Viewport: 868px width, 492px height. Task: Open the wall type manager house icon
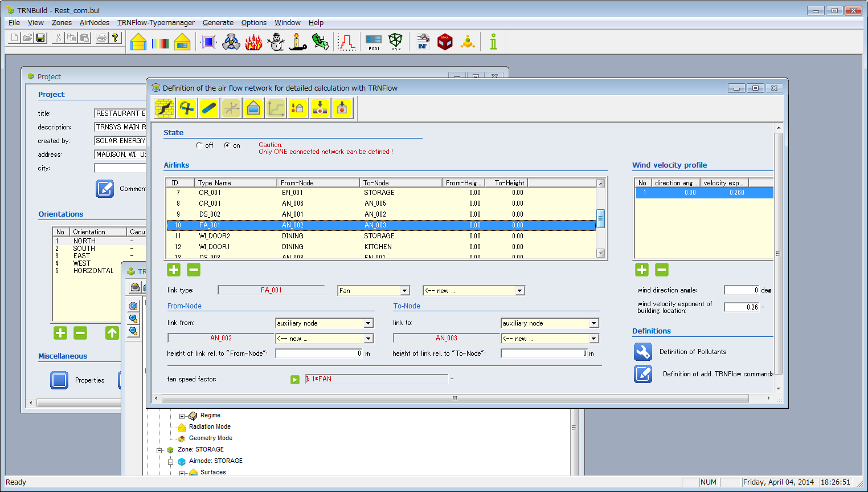[138, 42]
